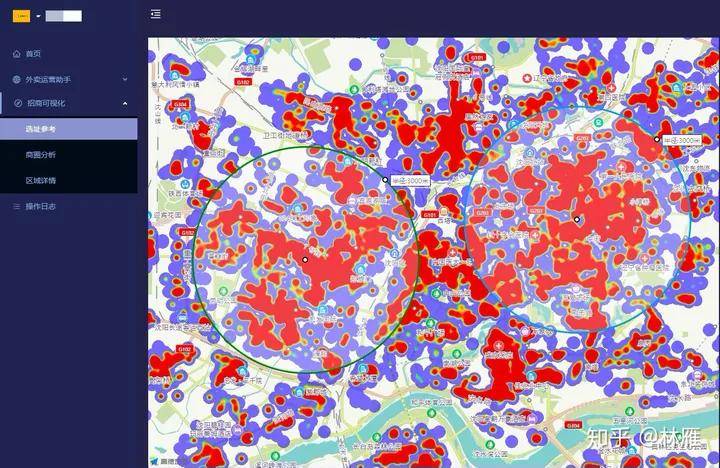Click the yellow logo in the header
The width and height of the screenshot is (720, 468).
pyautogui.click(x=21, y=16)
